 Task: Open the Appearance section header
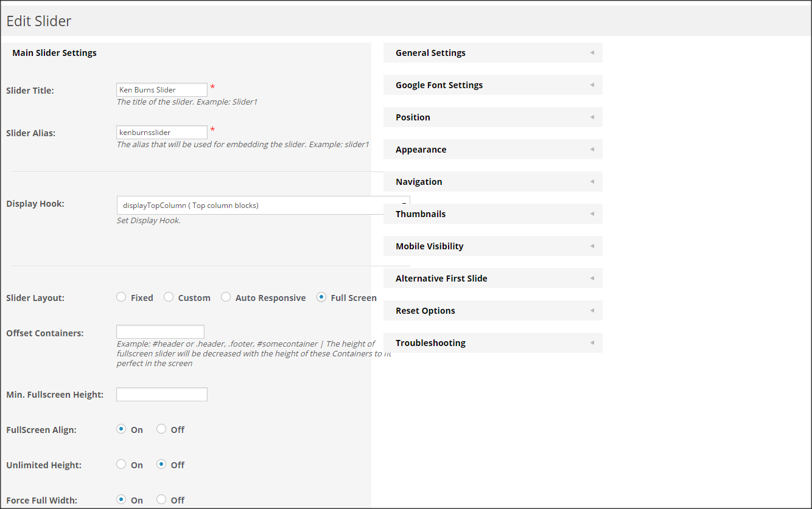tap(421, 150)
